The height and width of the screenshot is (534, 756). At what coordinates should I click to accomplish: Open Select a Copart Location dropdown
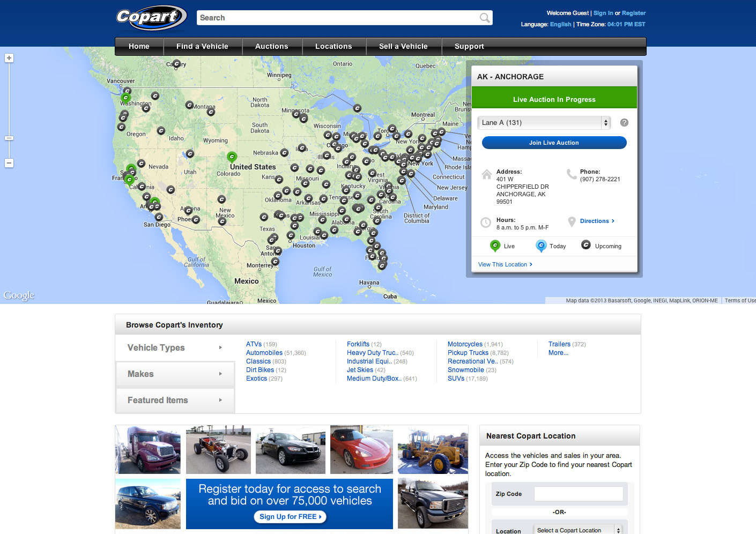pos(578,530)
